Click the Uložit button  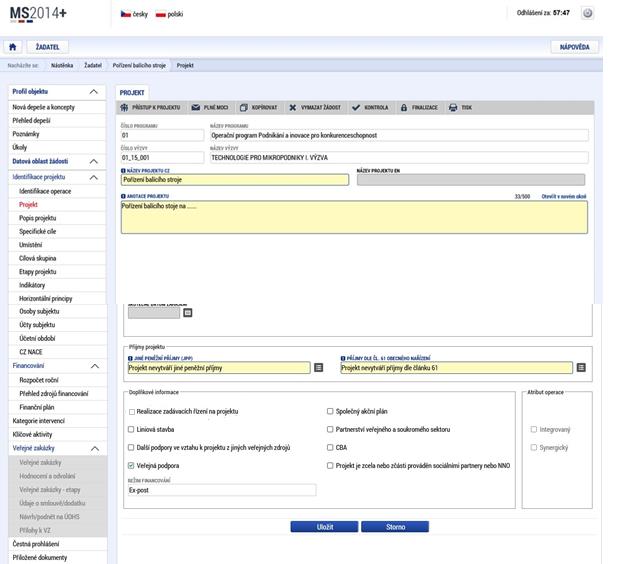[324, 527]
